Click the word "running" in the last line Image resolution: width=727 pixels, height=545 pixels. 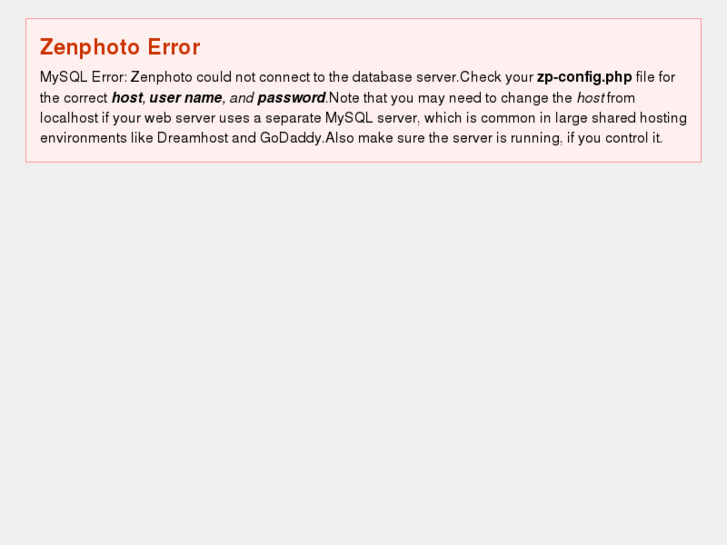pyautogui.click(x=534, y=138)
